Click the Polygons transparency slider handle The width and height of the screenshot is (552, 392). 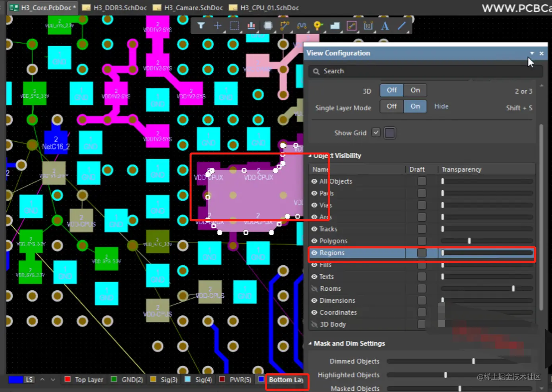click(469, 241)
